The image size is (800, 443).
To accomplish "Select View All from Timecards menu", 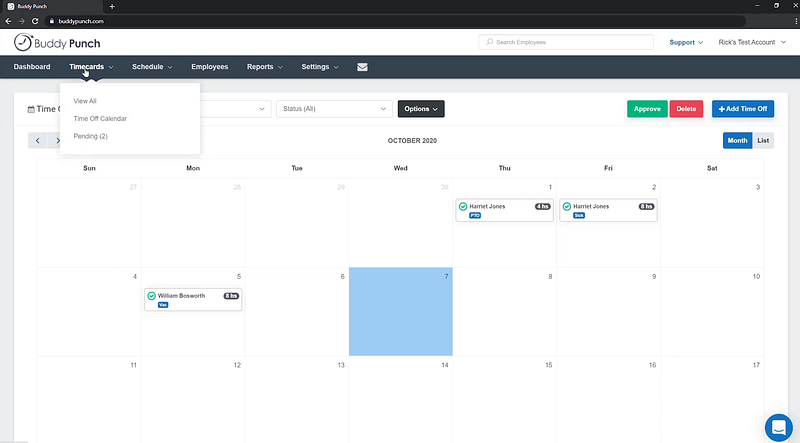I will click(85, 101).
